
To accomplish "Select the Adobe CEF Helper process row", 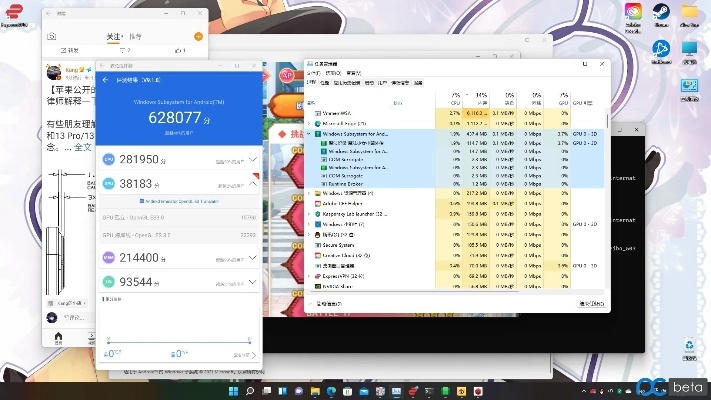I will tap(456, 204).
